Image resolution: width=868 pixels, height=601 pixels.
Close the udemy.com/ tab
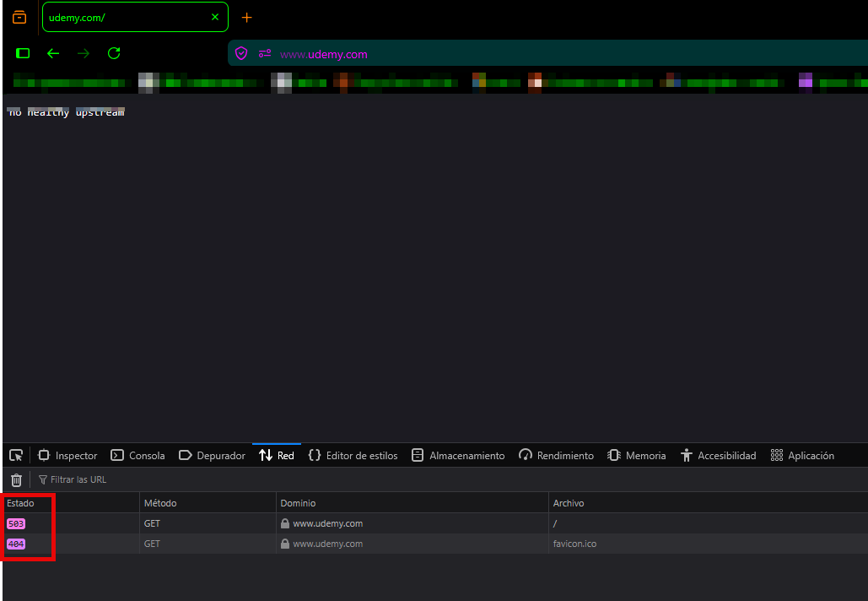[x=215, y=17]
